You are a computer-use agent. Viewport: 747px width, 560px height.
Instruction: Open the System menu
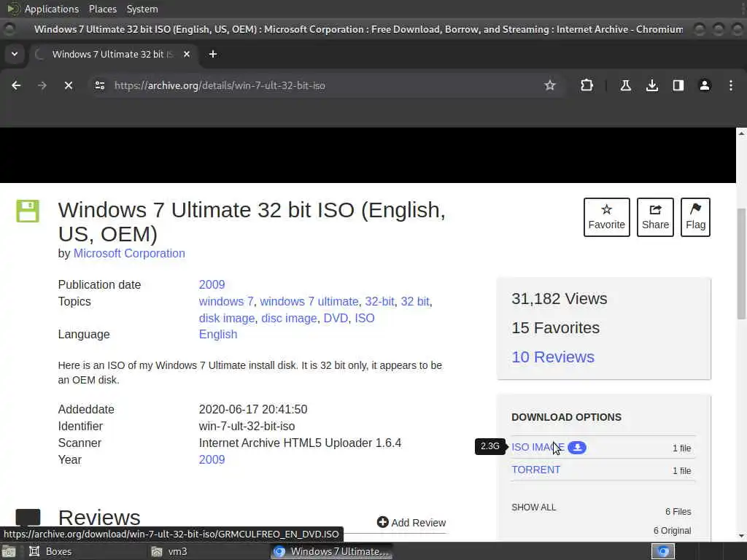point(142,9)
